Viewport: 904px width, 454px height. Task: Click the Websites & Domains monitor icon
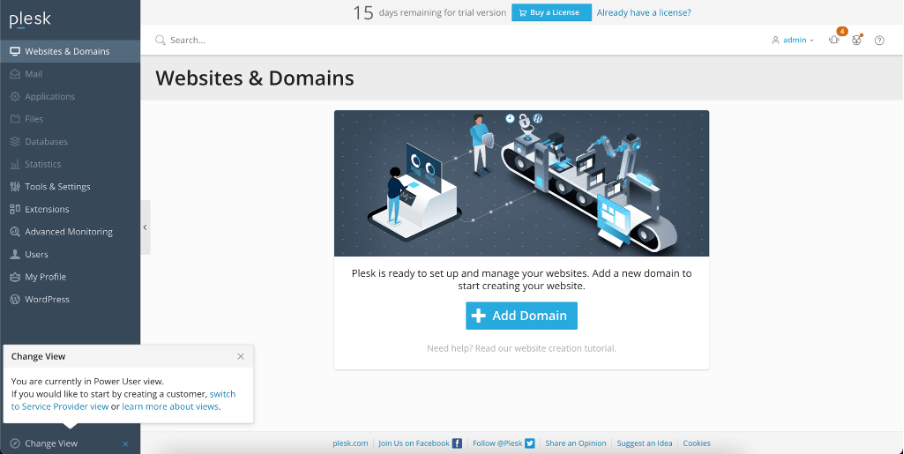click(15, 51)
